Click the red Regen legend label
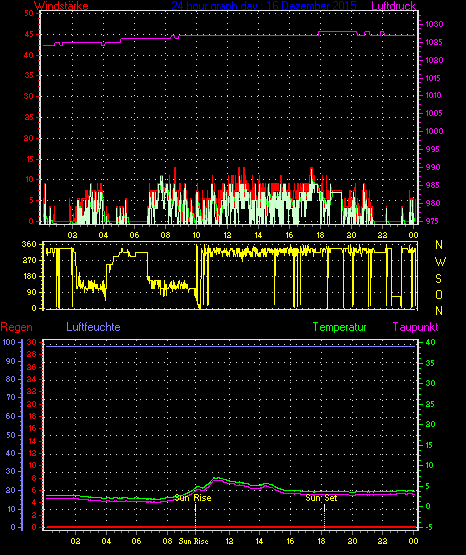Image resolution: width=466 pixels, height=555 pixels. click(x=17, y=327)
